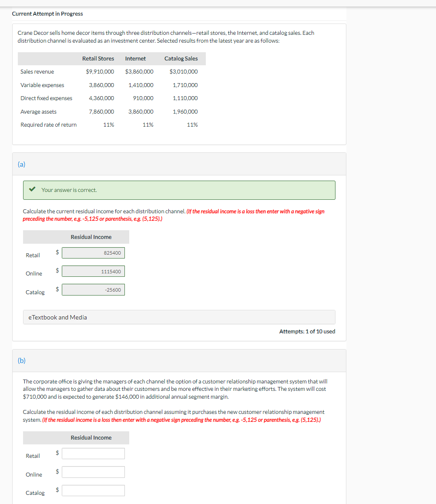436x504 pixels.
Task: Click the 'Your answer is correct.' message
Action: click(x=69, y=190)
